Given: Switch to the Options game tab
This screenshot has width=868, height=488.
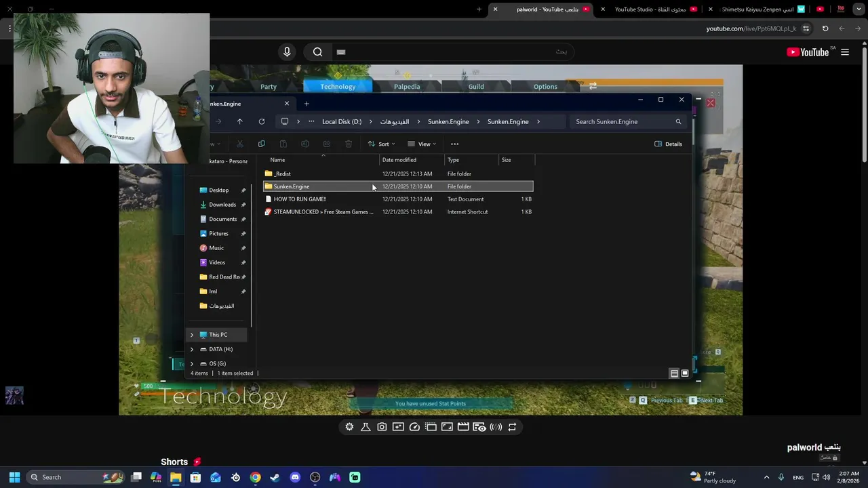Looking at the screenshot, I should tap(545, 86).
